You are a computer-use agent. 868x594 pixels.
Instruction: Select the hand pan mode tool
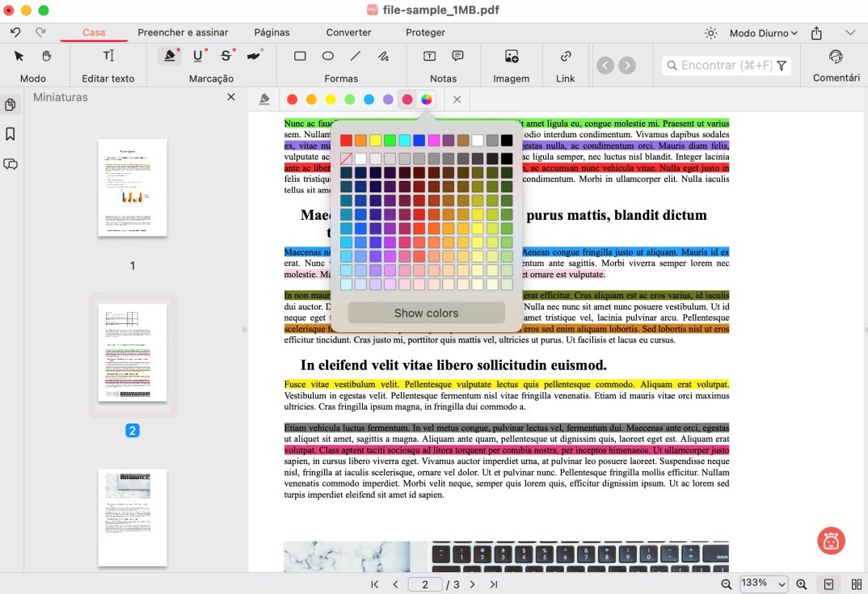point(47,56)
